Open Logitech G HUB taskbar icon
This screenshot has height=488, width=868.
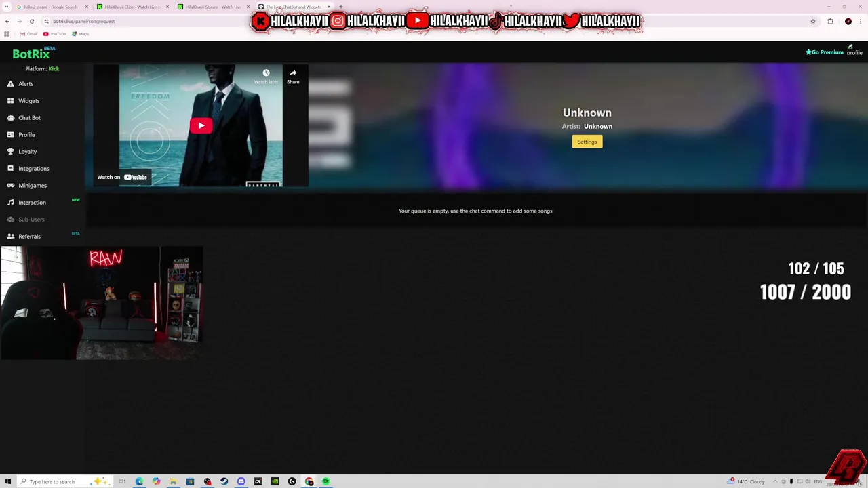coord(292,481)
